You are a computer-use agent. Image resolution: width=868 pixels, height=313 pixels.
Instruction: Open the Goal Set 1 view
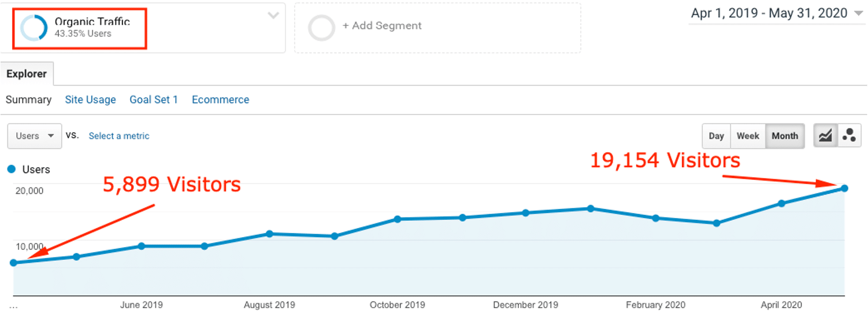[x=154, y=100]
